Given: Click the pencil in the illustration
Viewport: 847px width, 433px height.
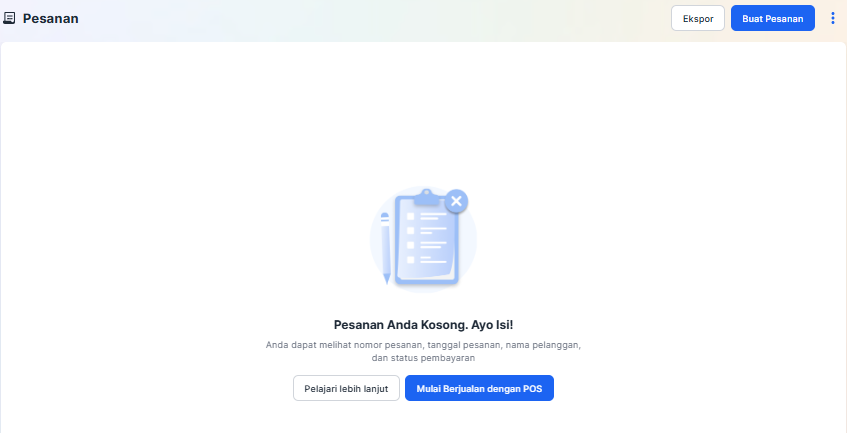Looking at the screenshot, I should click(385, 245).
